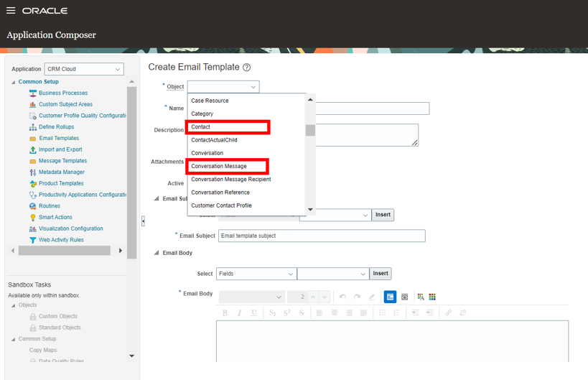Click the navigation tree horizontal scrollbar

point(65,251)
